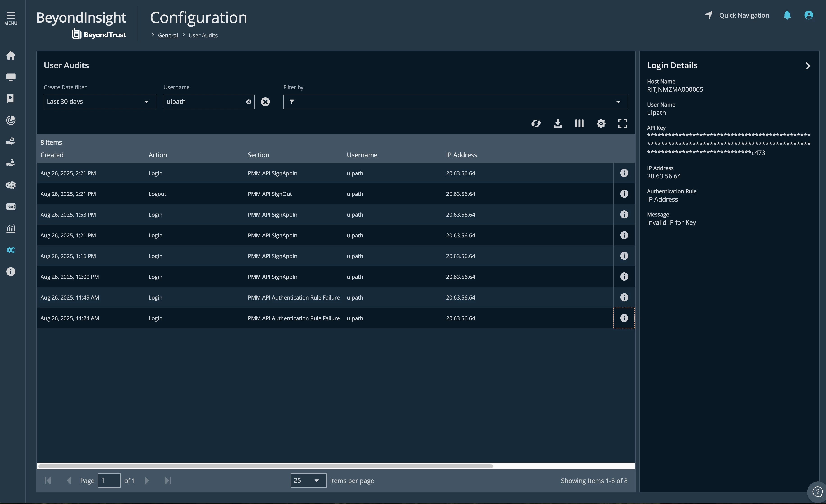Viewport: 826px width, 504px height.
Task: Select the Invalid IP for Key message
Action: (671, 222)
